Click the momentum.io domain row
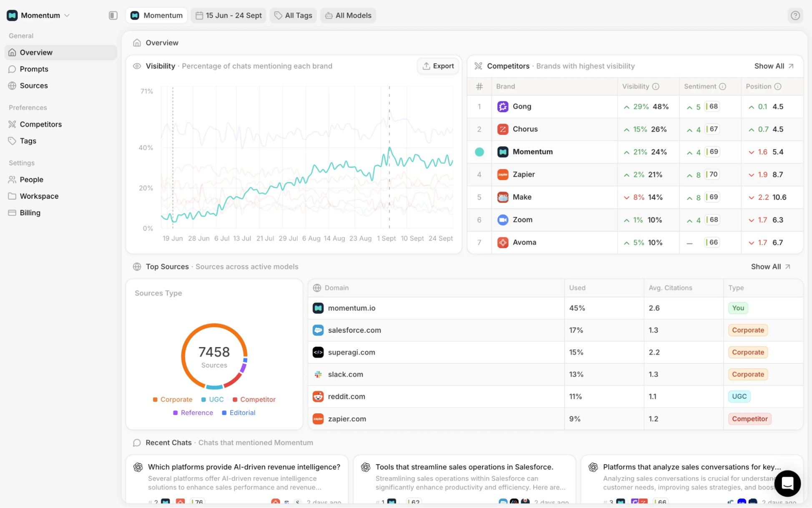Image resolution: width=812 pixels, height=508 pixels. (556, 308)
